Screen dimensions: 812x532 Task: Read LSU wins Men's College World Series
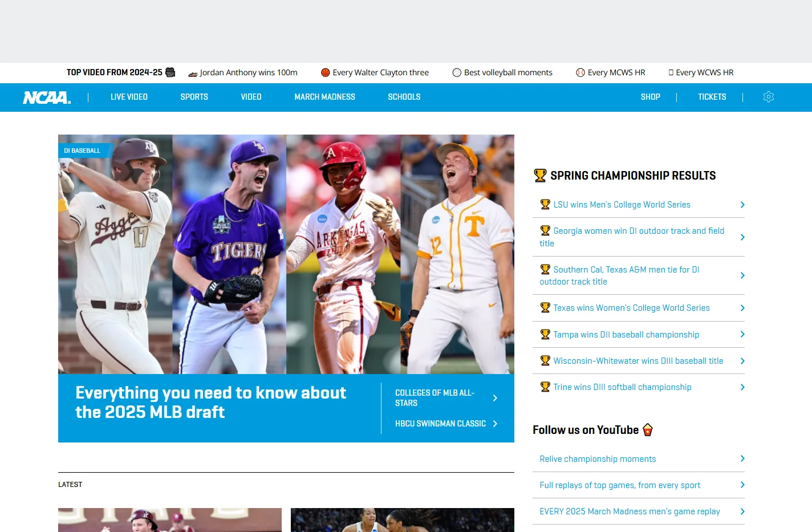pos(622,205)
